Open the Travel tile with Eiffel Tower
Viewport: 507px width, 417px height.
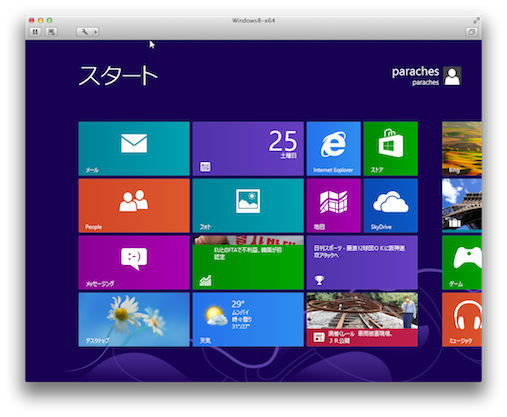pos(462,206)
